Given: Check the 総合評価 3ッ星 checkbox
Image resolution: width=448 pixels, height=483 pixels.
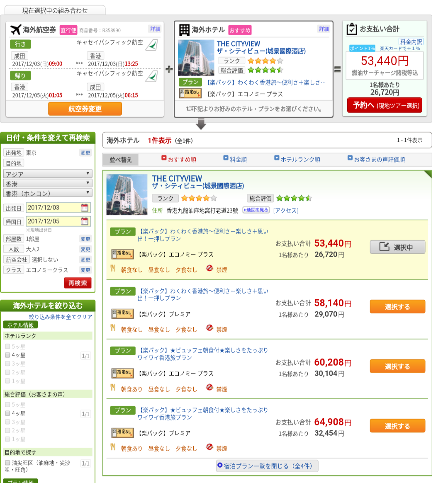Looking at the screenshot, I should (8, 422).
